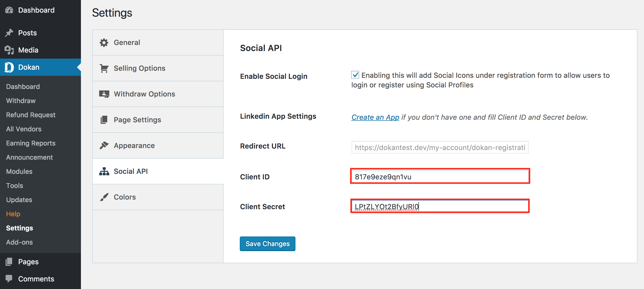Click the Page Settings pages icon
This screenshot has width=644, height=289.
[104, 120]
